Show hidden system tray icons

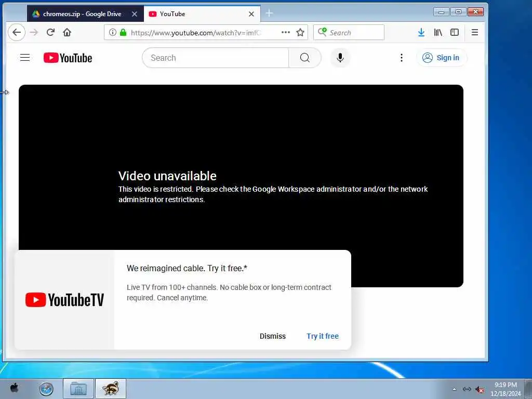pos(454,389)
